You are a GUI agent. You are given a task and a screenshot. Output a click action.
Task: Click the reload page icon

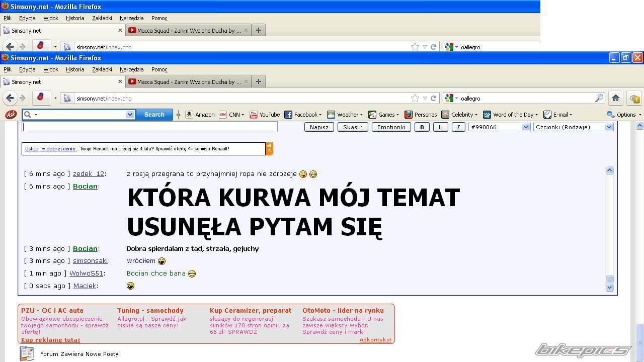(x=433, y=98)
